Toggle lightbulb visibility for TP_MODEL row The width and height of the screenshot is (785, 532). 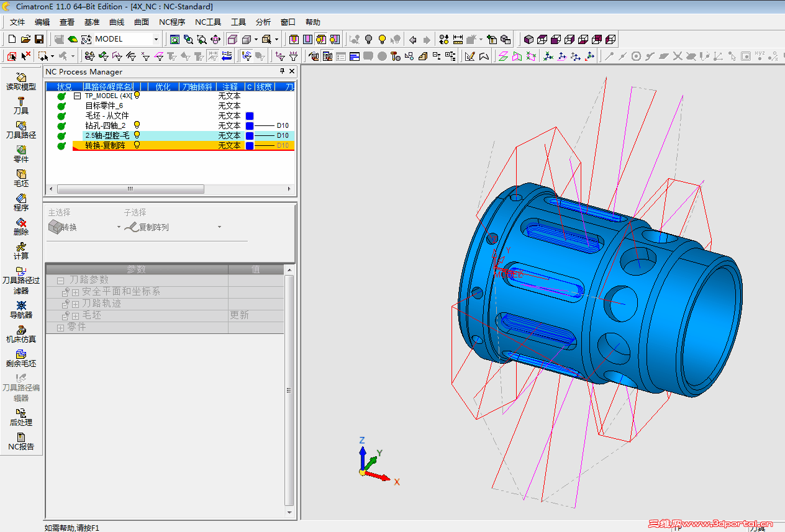(137, 96)
